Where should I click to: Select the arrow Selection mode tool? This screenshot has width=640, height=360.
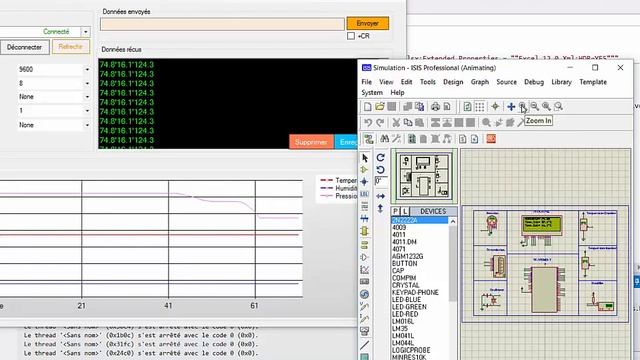click(365, 158)
